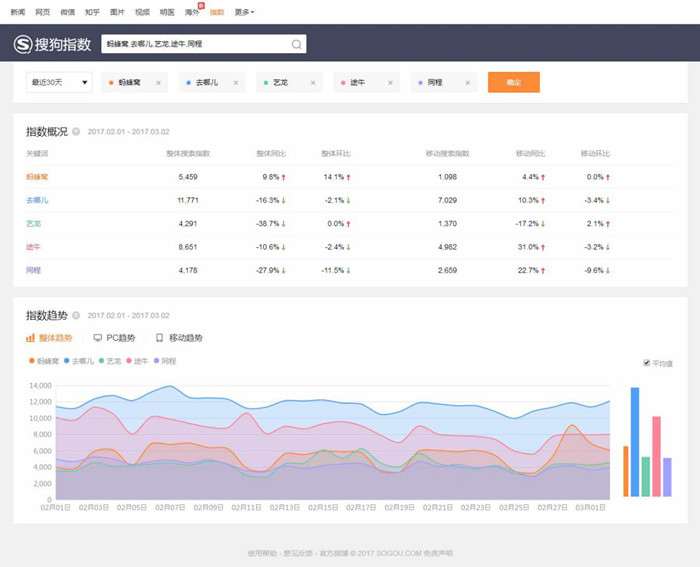Click the 11,771 overall index value
The height and width of the screenshot is (567, 700).
click(x=188, y=200)
